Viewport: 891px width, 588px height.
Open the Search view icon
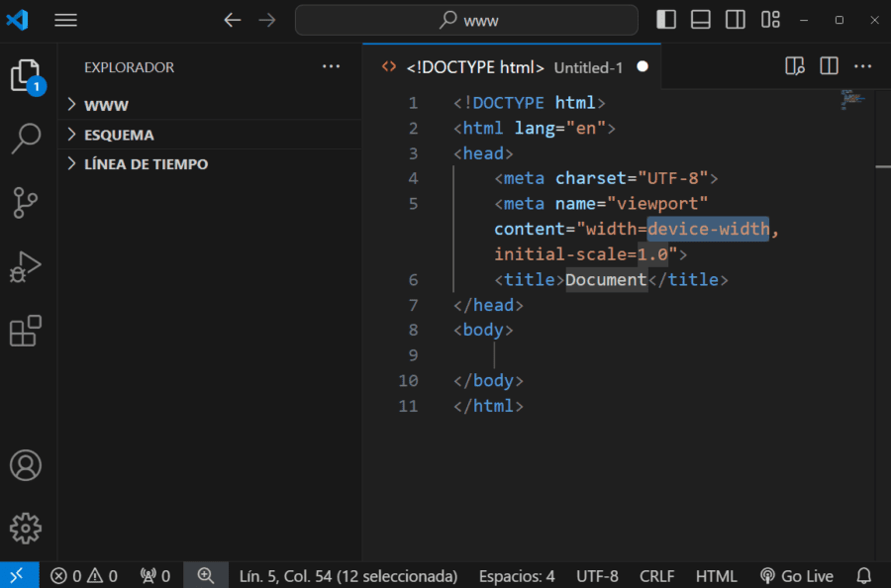26,139
